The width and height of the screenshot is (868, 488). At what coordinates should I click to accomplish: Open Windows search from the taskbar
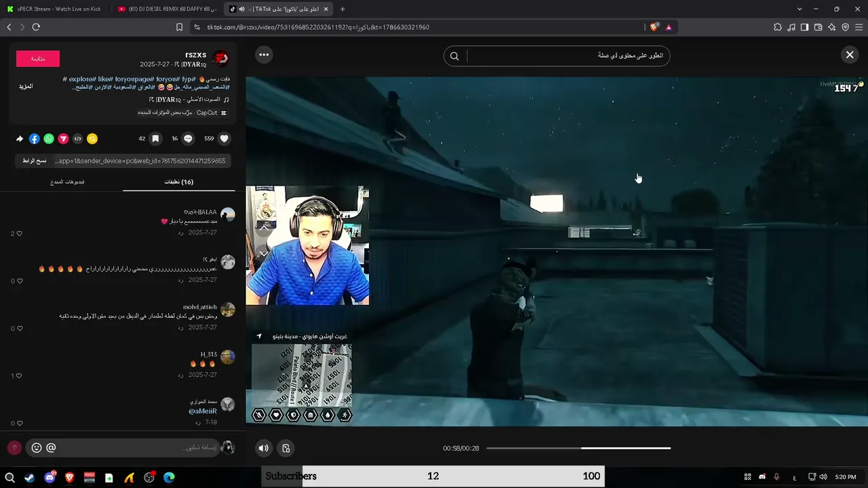9,477
